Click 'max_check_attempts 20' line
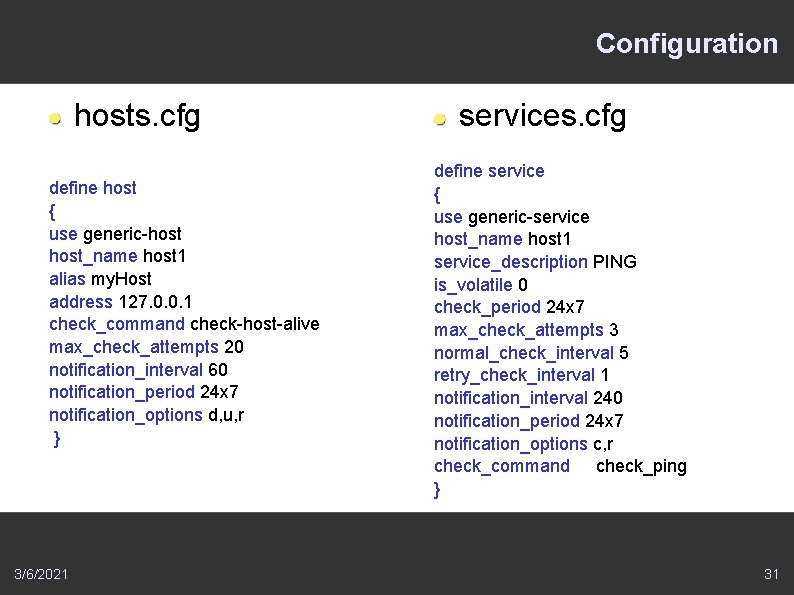794x595 pixels. tap(146, 347)
